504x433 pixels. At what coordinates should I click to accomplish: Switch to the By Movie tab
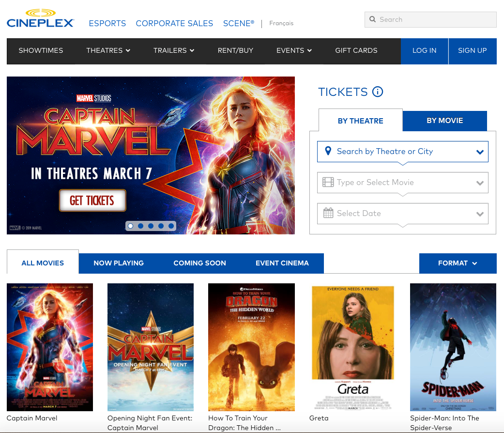(x=445, y=121)
